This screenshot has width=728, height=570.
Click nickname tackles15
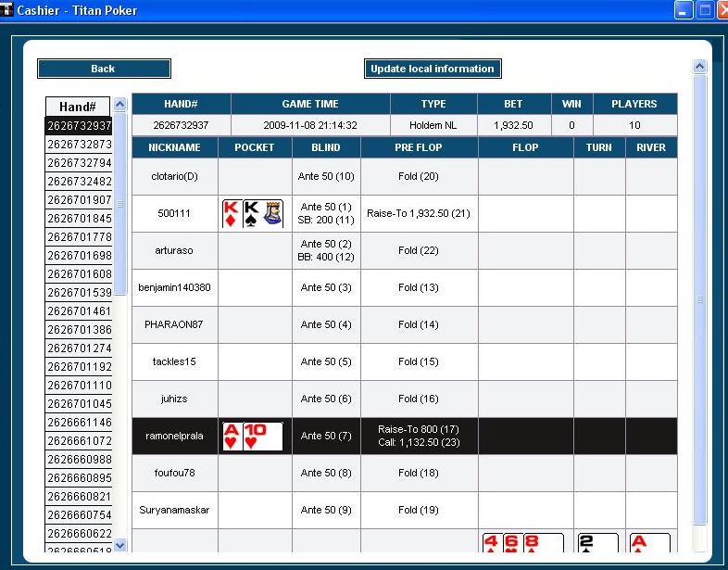tap(174, 361)
